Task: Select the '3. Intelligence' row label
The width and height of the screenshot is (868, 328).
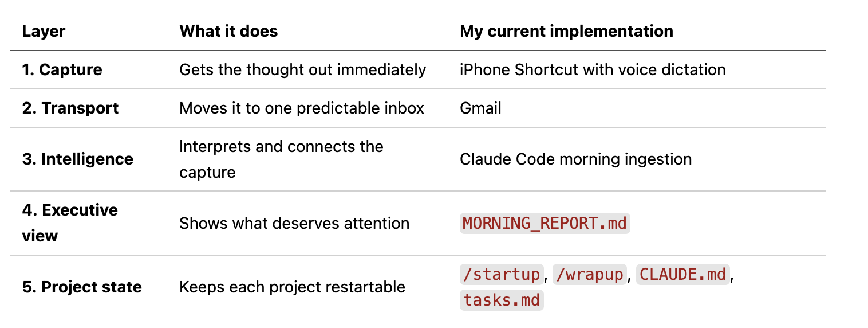Action: pos(78,159)
